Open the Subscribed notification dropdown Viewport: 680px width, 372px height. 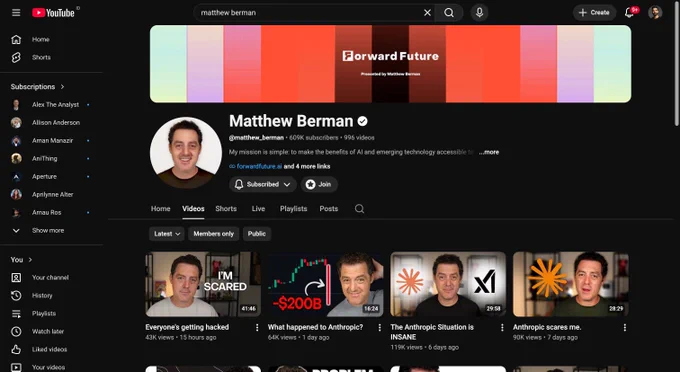(263, 184)
